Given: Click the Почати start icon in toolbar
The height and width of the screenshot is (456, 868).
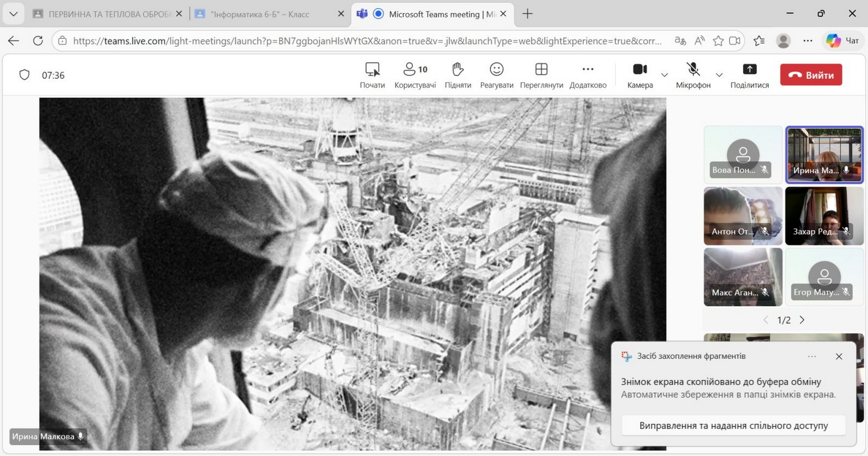Looking at the screenshot, I should [372, 75].
